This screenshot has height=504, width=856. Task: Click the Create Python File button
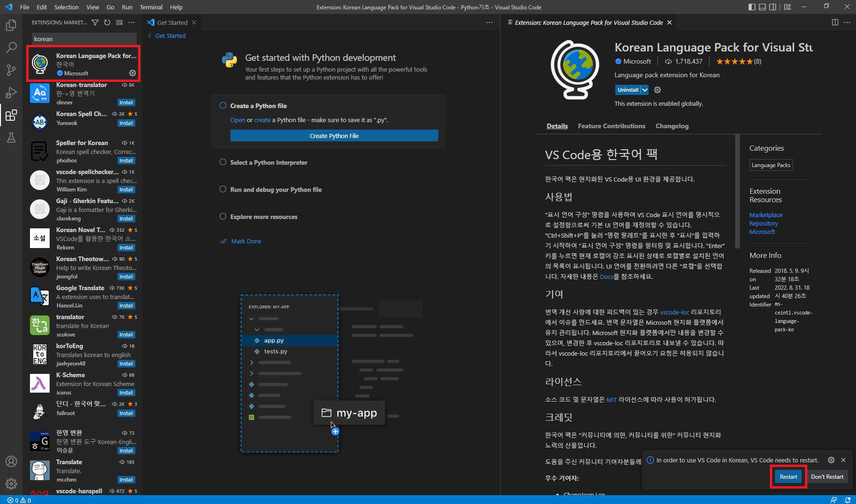pos(334,136)
